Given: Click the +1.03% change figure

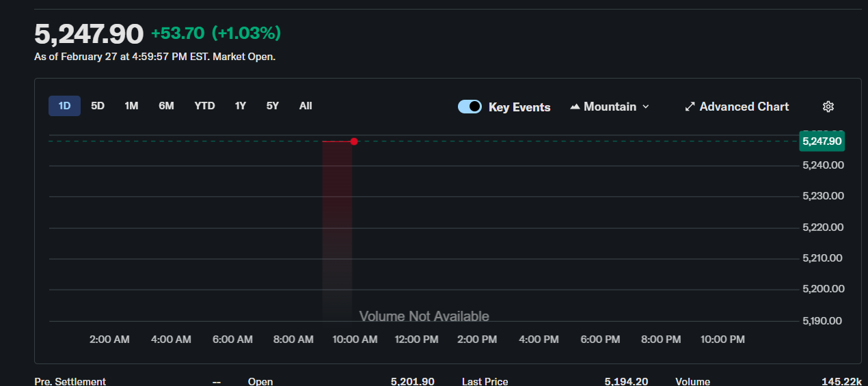Looking at the screenshot, I should [x=246, y=33].
